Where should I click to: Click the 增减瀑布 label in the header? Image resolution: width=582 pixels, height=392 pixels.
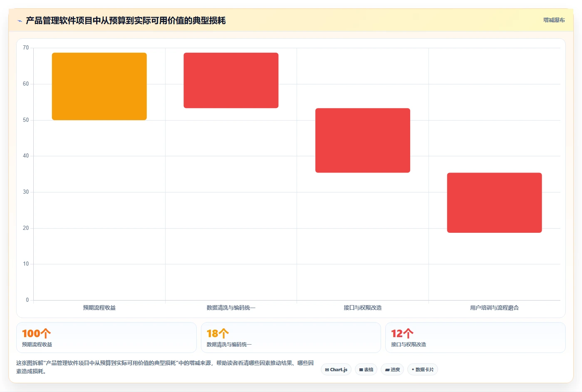tap(554, 20)
